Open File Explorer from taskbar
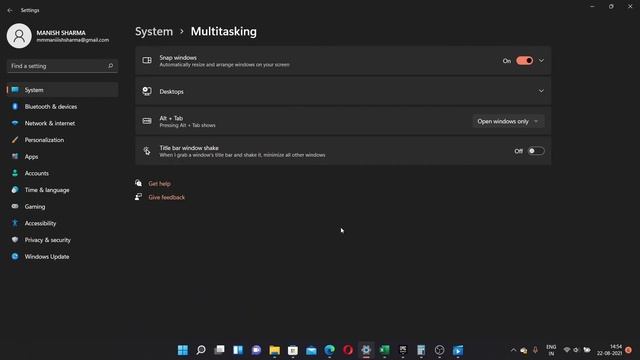 (275, 350)
